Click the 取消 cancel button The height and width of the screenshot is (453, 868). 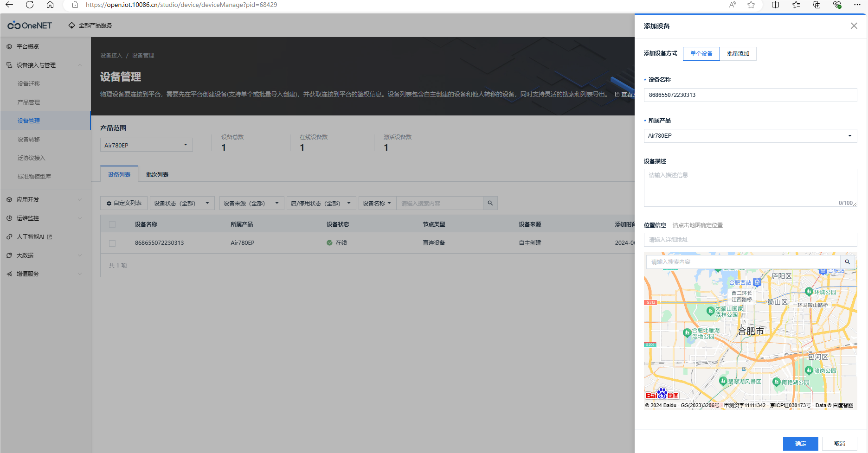pyautogui.click(x=839, y=444)
